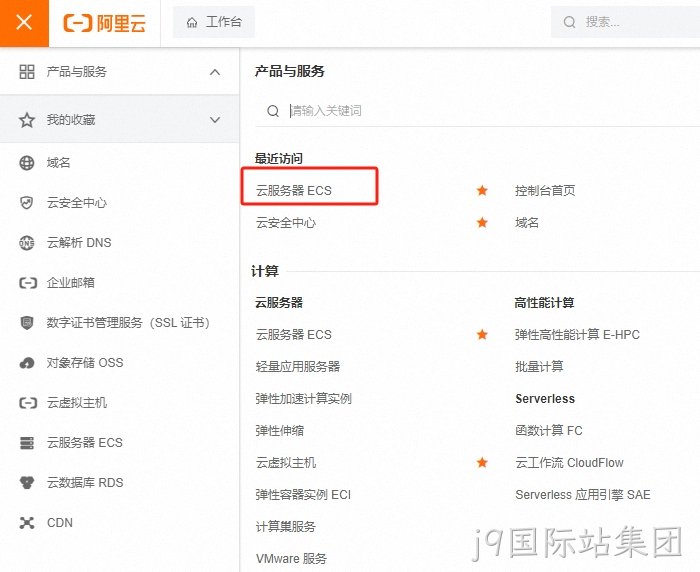The width and height of the screenshot is (700, 572).
Task: Open 批量计算 link
Action: tap(539, 367)
